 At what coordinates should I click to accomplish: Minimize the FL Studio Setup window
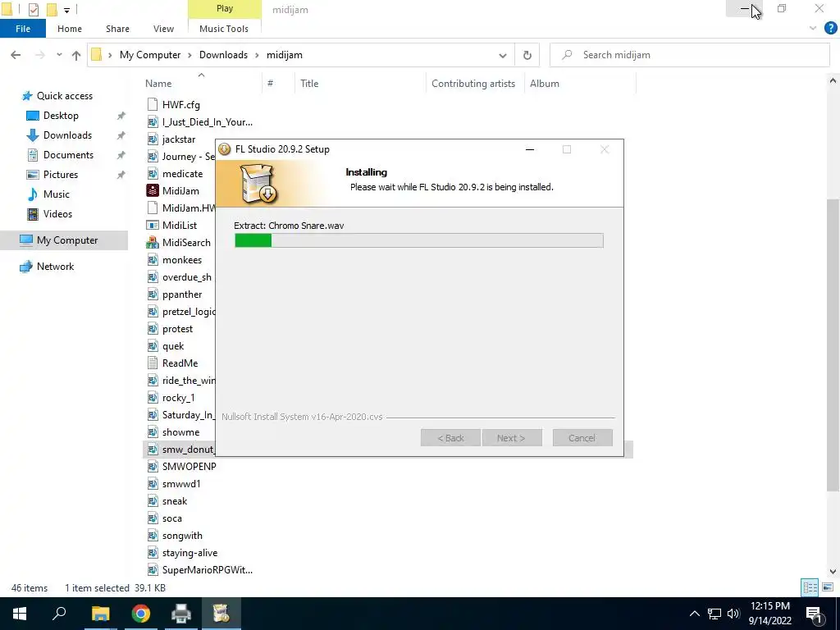530,149
